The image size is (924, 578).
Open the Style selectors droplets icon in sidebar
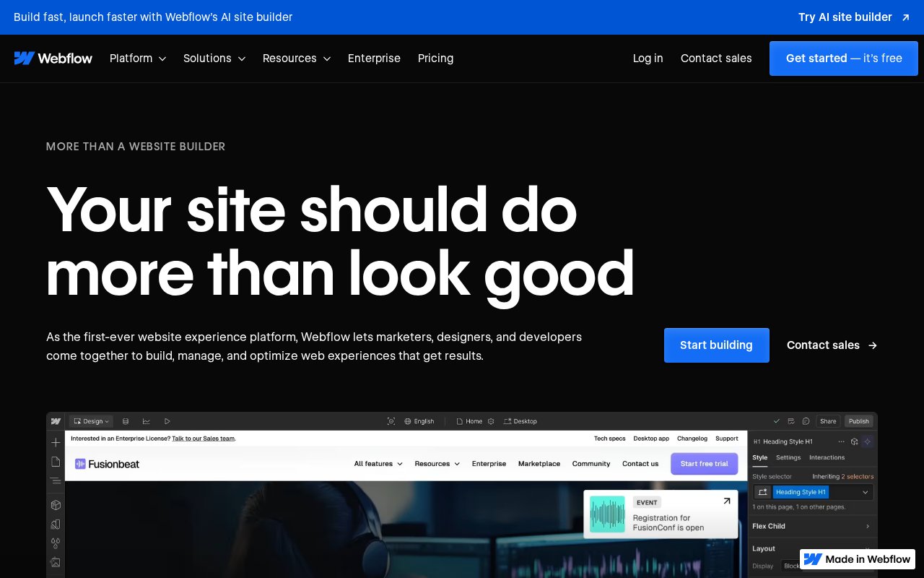pyautogui.click(x=56, y=543)
